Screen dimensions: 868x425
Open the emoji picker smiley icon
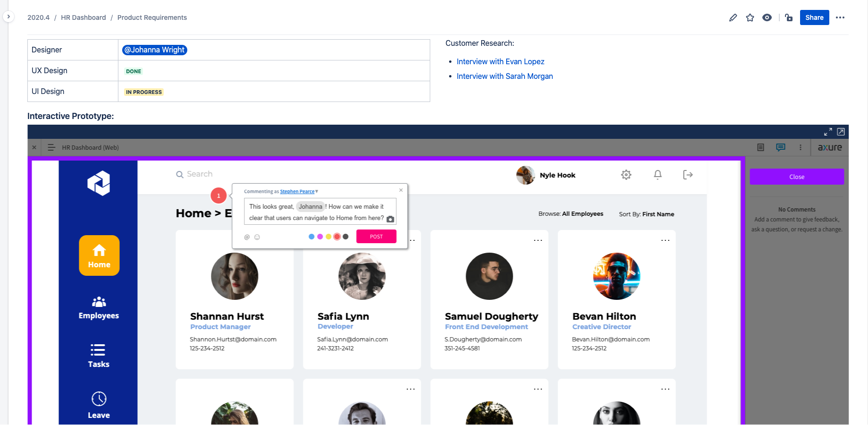(x=257, y=237)
